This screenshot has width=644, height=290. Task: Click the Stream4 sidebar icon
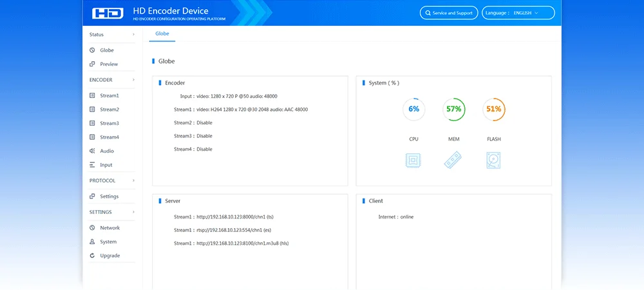pyautogui.click(x=92, y=137)
